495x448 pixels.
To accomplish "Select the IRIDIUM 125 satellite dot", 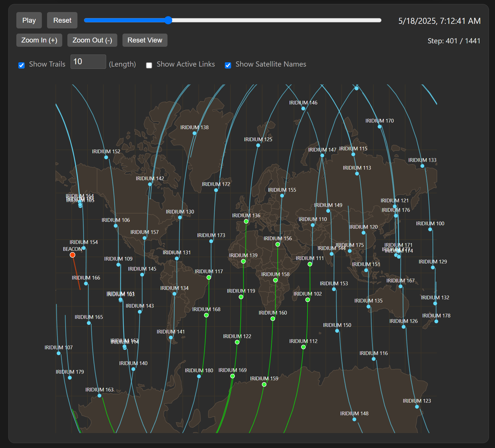I will click(x=258, y=145).
